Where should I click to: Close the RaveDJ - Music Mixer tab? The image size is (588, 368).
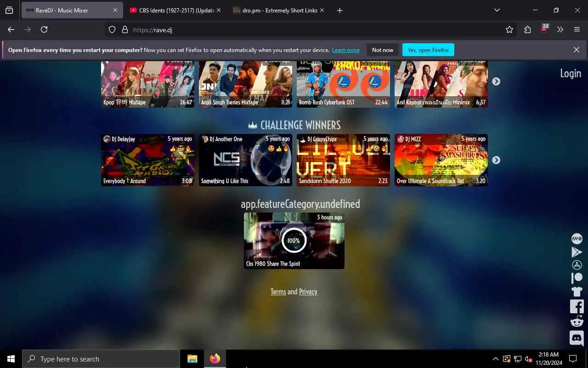pos(115,10)
